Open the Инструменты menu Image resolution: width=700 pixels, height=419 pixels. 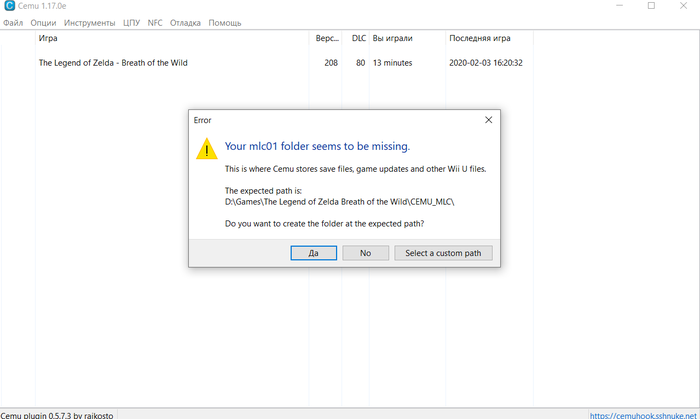coord(89,22)
